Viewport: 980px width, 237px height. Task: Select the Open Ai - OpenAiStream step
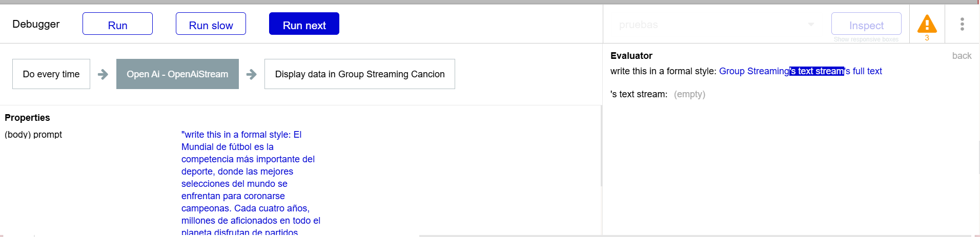pyautogui.click(x=177, y=74)
